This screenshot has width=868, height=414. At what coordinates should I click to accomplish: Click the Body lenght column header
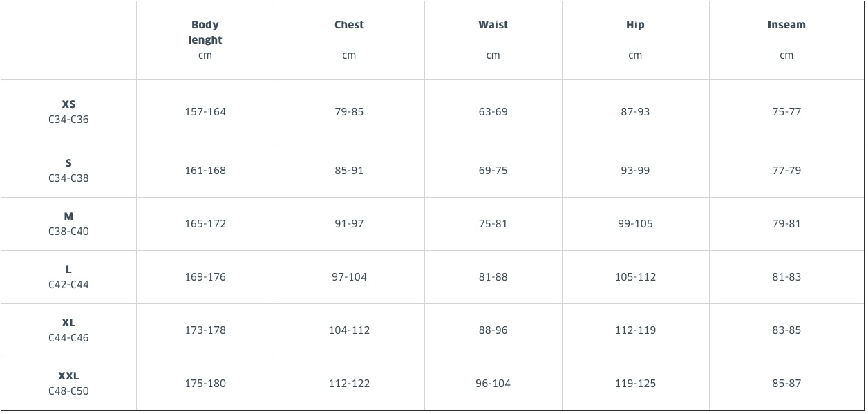tap(205, 39)
